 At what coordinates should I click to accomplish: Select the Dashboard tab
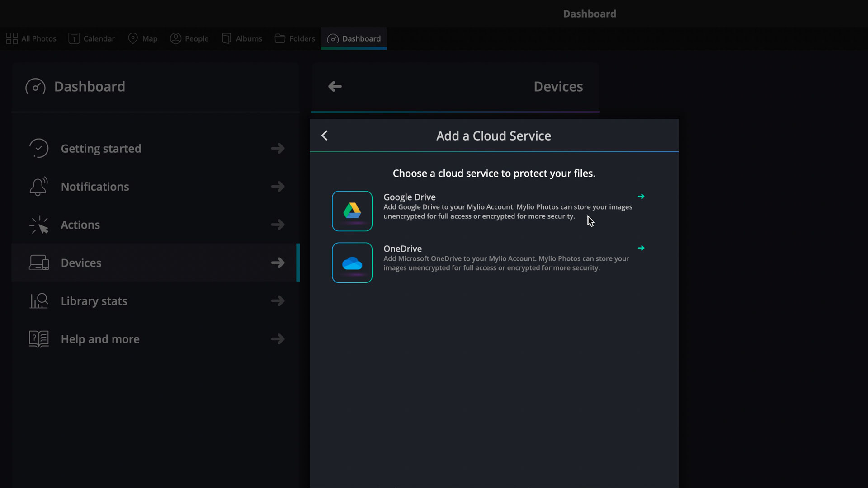[354, 38]
